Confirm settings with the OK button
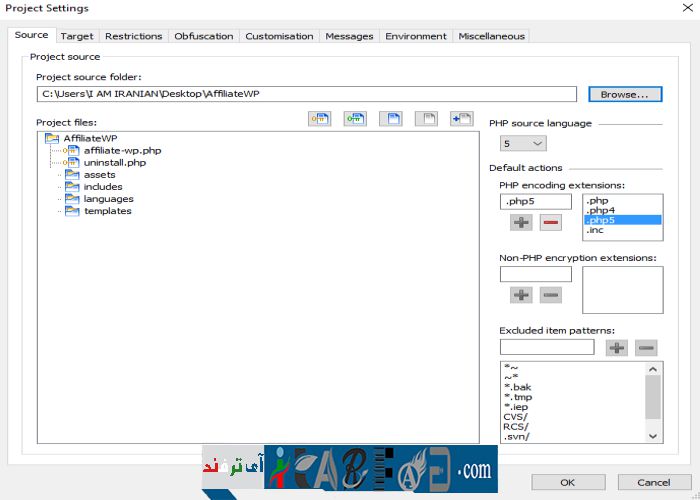The height and width of the screenshot is (500, 700). coord(567,482)
